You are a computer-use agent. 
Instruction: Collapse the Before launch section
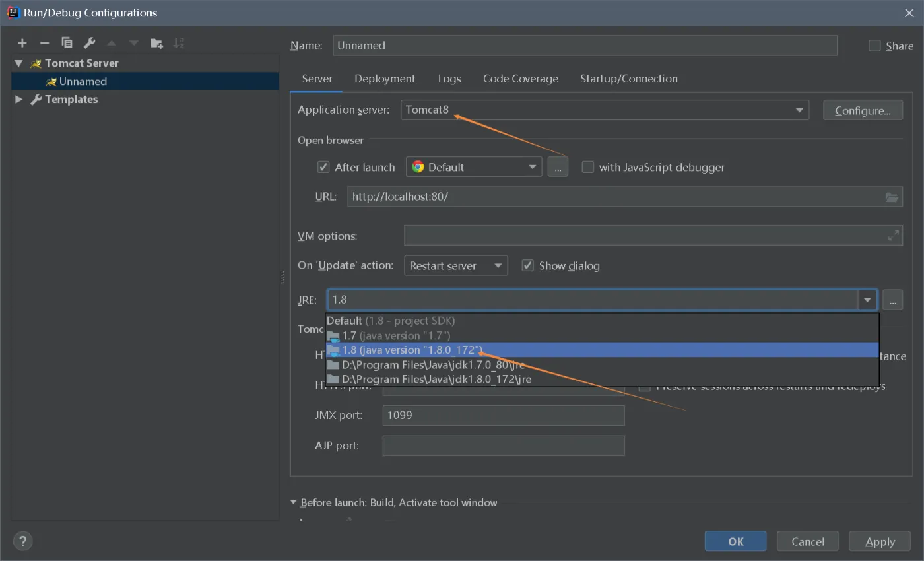point(294,502)
